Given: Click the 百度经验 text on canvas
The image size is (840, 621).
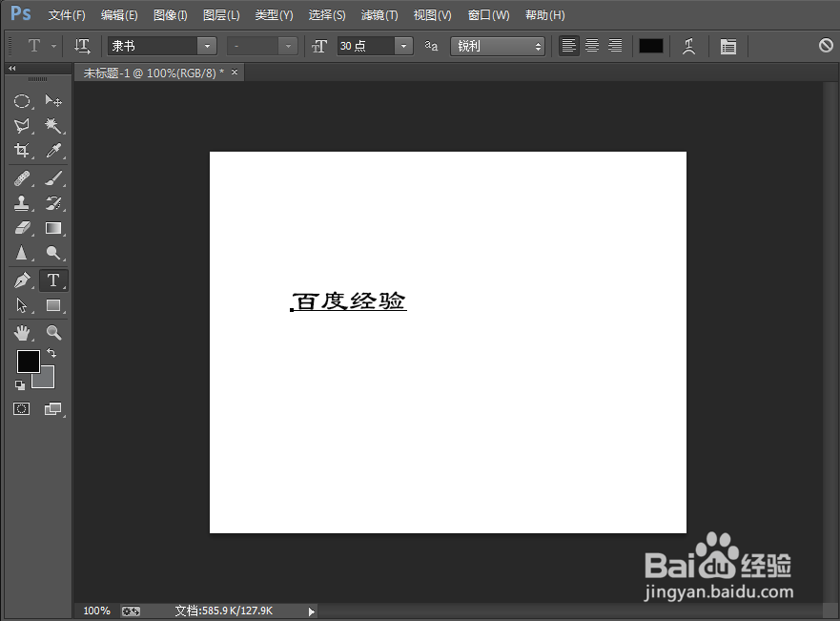Looking at the screenshot, I should tap(349, 301).
